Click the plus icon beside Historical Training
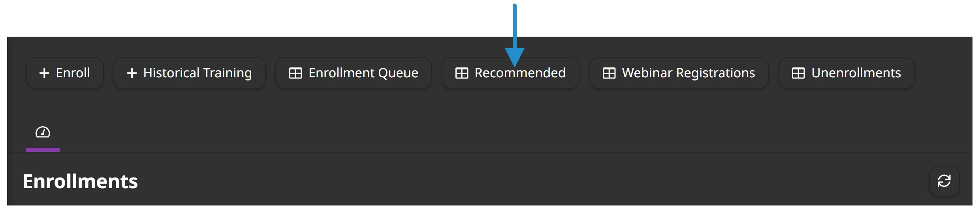Screen dimensions: 980x211 (132, 73)
